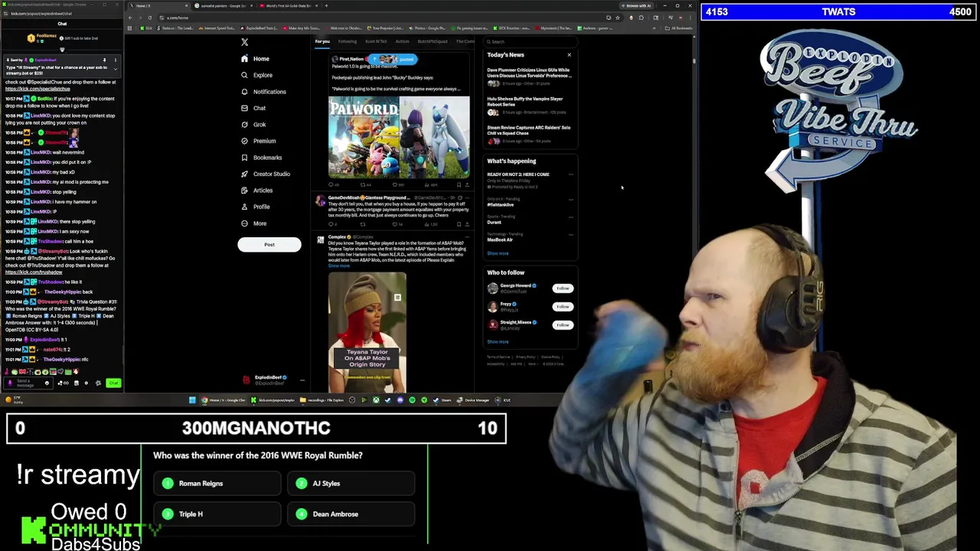
Task: Open the Windows Start button
Action: coord(193,399)
